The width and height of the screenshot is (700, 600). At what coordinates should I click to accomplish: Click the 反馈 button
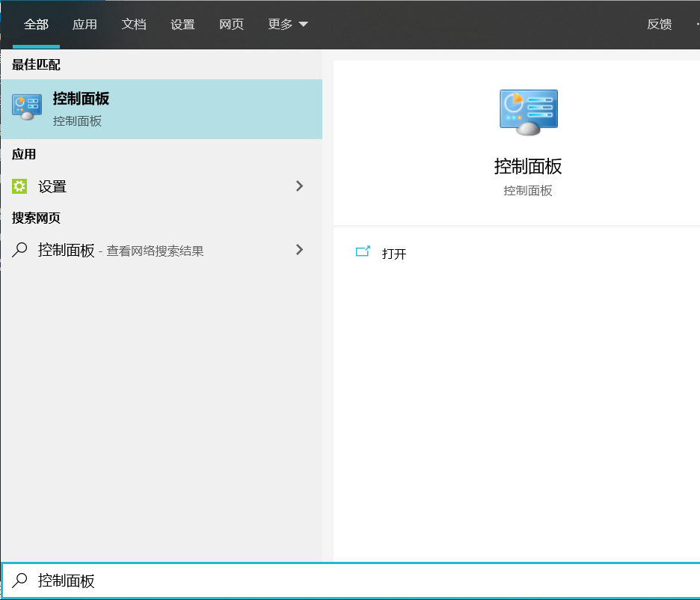point(659,25)
